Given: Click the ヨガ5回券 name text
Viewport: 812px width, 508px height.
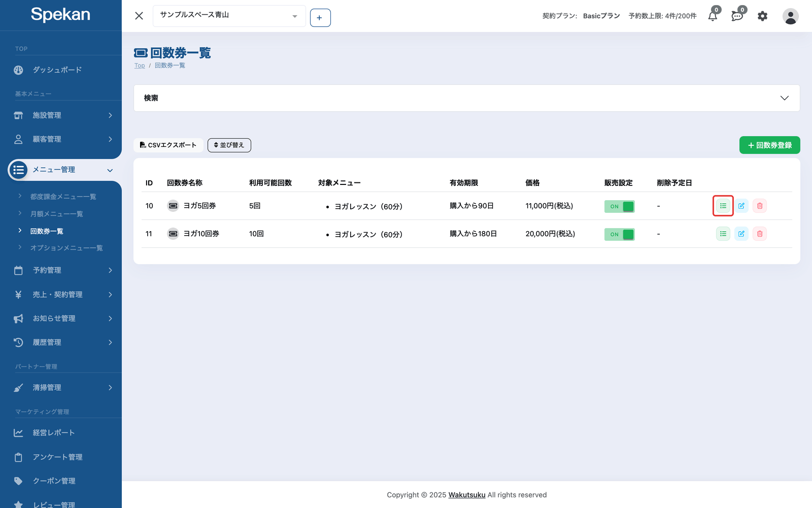Looking at the screenshot, I should tap(199, 206).
